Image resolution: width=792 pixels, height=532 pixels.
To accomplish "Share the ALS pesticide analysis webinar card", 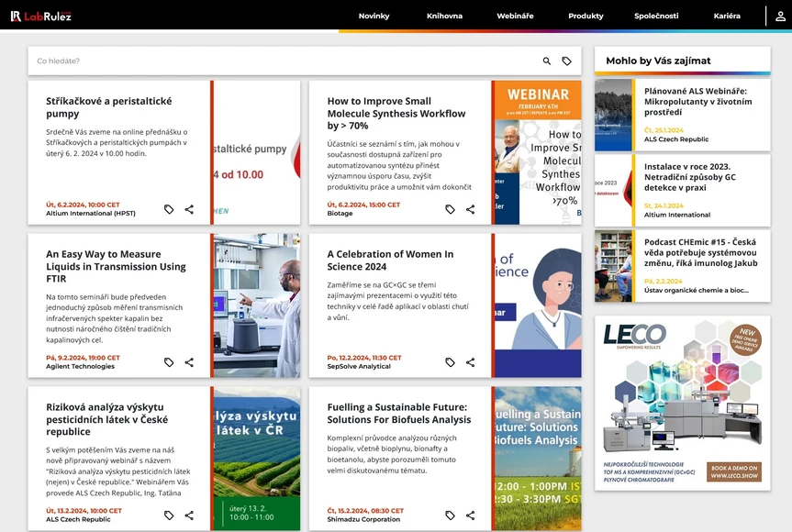I will 190,515.
